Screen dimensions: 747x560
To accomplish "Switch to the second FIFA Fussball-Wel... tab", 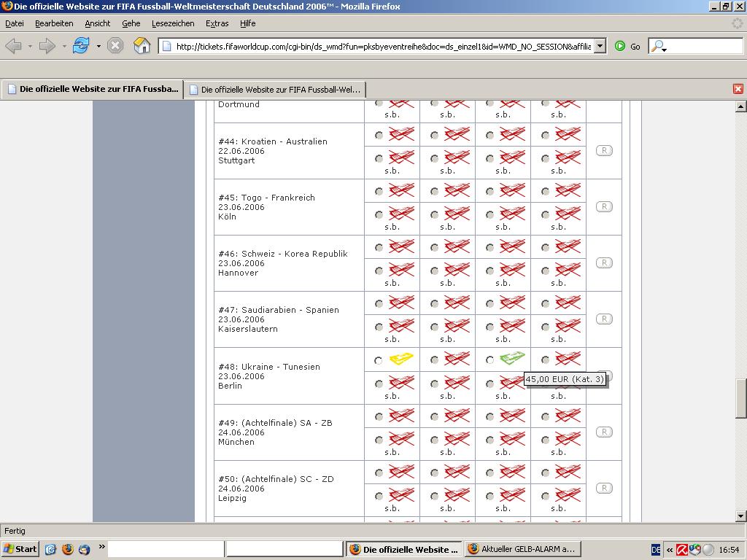I will pyautogui.click(x=274, y=90).
